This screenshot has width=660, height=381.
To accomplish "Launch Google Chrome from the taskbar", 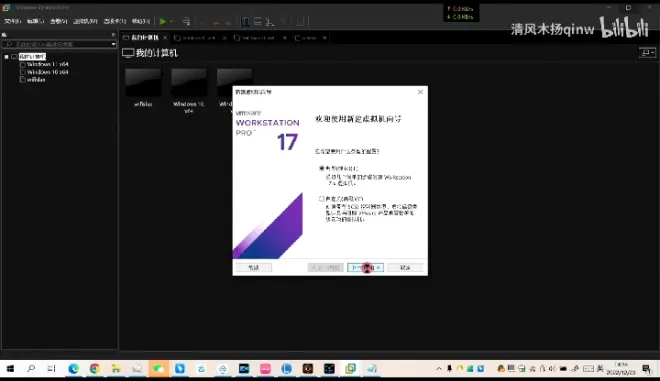I will click(95, 369).
